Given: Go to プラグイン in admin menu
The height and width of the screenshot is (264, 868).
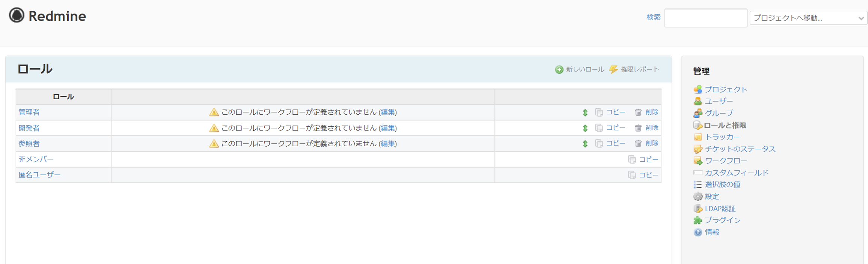Looking at the screenshot, I should [723, 220].
